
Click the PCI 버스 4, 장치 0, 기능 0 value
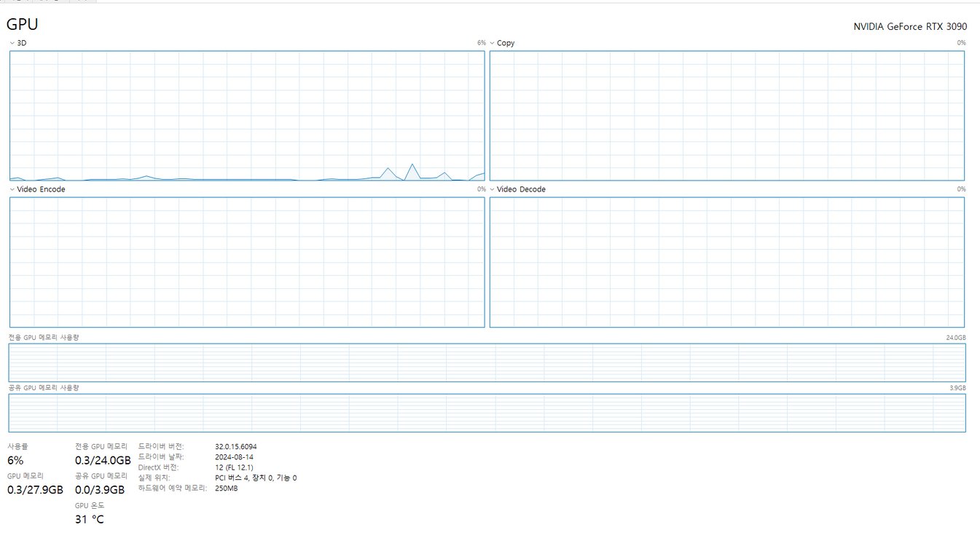click(256, 478)
